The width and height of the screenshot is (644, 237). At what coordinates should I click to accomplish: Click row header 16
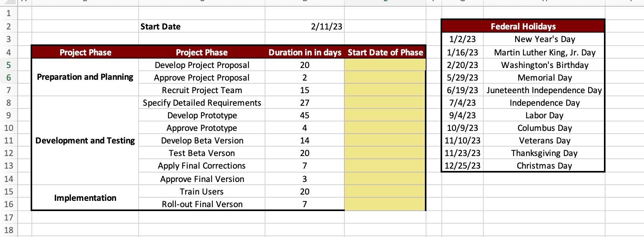click(9, 204)
